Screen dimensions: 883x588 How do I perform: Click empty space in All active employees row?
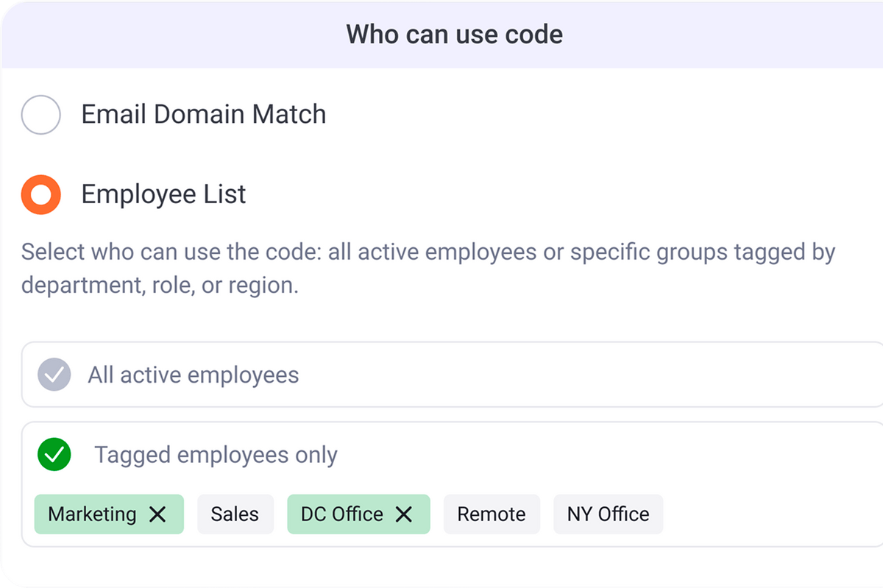(589, 375)
